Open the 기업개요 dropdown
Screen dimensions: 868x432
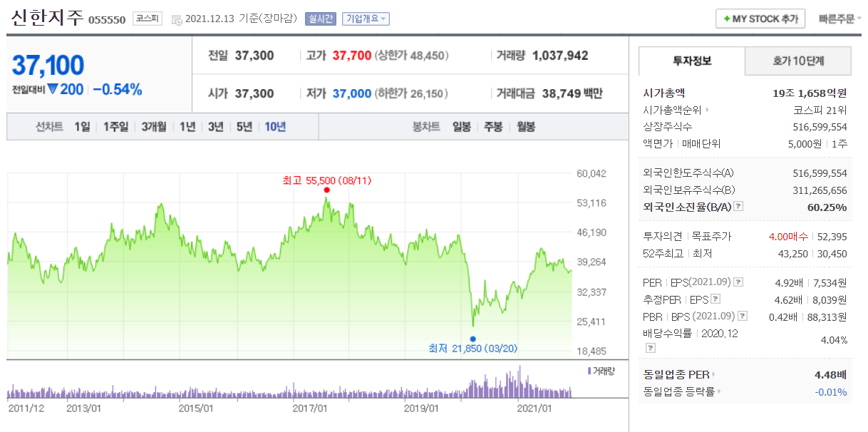[x=366, y=19]
